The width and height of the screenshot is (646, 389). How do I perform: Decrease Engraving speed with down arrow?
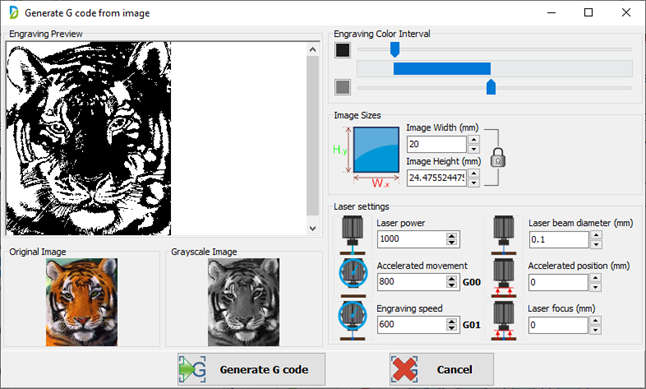tap(452, 328)
